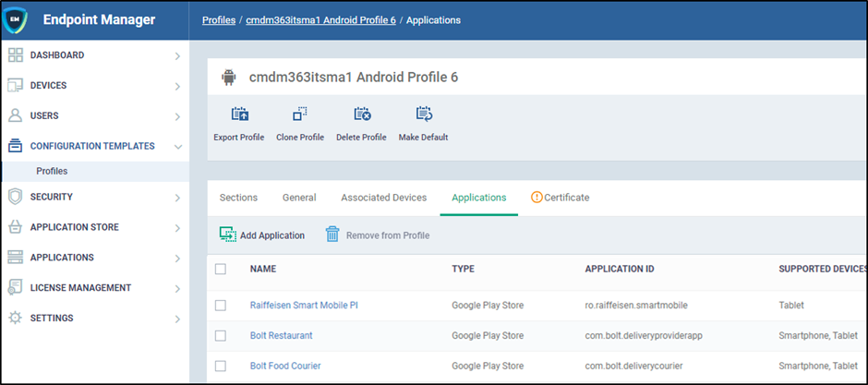The image size is (868, 385).
Task: Switch to the Sections tab
Action: pyautogui.click(x=238, y=198)
